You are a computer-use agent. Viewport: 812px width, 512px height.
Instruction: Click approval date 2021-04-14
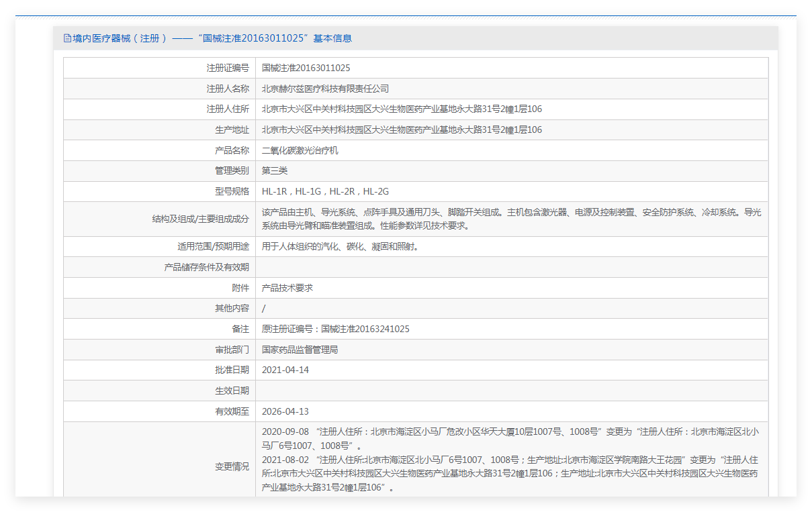click(285, 370)
